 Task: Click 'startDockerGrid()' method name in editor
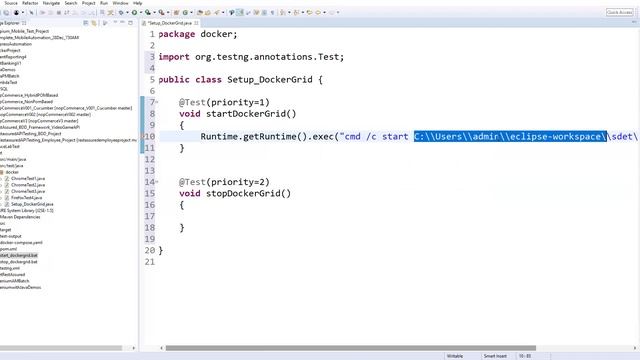(x=251, y=113)
